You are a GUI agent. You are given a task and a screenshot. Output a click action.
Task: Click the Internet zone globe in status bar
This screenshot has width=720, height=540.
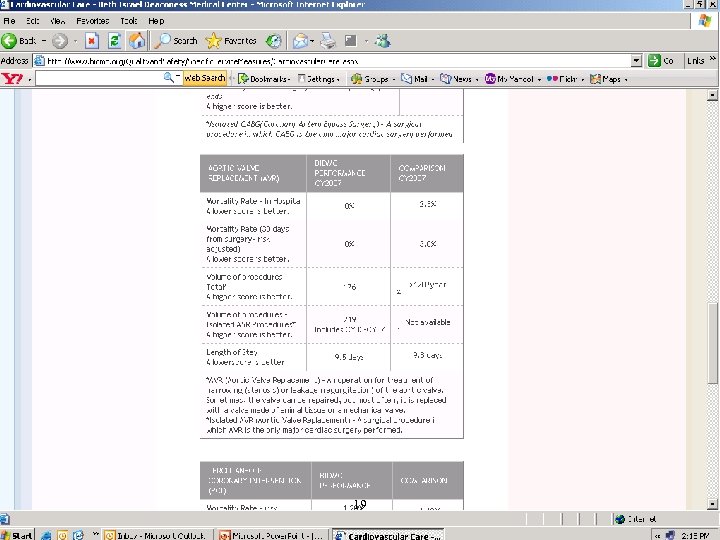coord(620,519)
